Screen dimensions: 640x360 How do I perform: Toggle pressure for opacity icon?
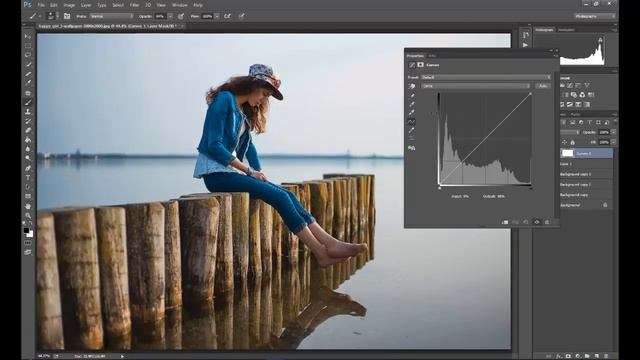coord(181,16)
